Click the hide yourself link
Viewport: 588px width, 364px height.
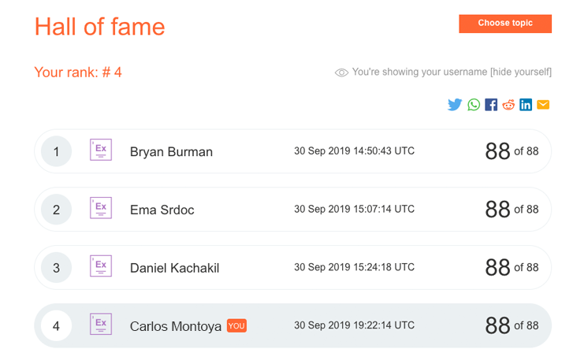(x=520, y=72)
